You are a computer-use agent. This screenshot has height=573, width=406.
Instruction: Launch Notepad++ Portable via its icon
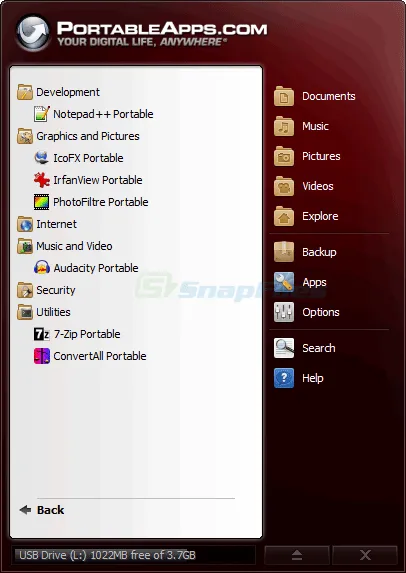pyautogui.click(x=42, y=114)
